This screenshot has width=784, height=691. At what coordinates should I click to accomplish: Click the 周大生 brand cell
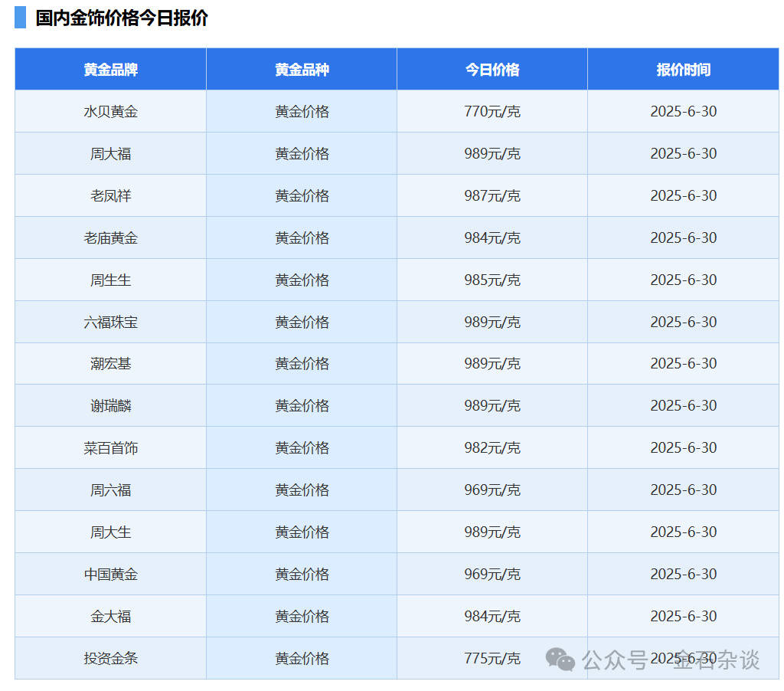pos(110,532)
